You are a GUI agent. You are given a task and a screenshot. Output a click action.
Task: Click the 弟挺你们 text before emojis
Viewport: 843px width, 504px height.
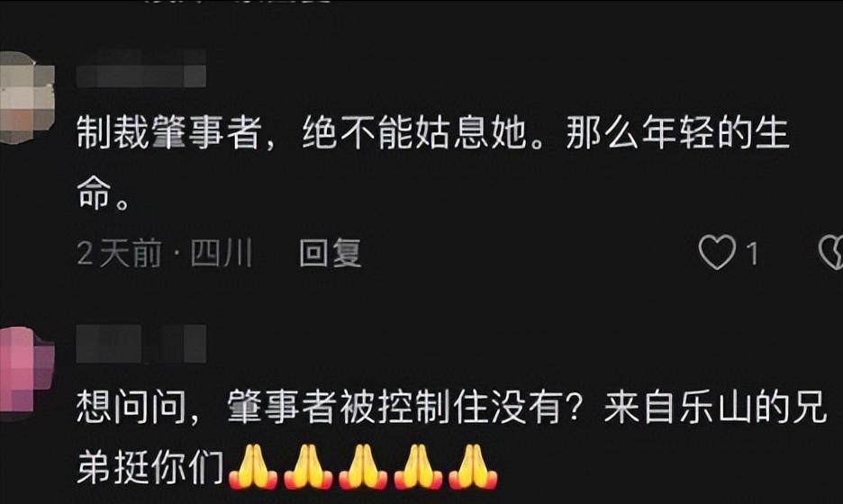click(x=150, y=467)
